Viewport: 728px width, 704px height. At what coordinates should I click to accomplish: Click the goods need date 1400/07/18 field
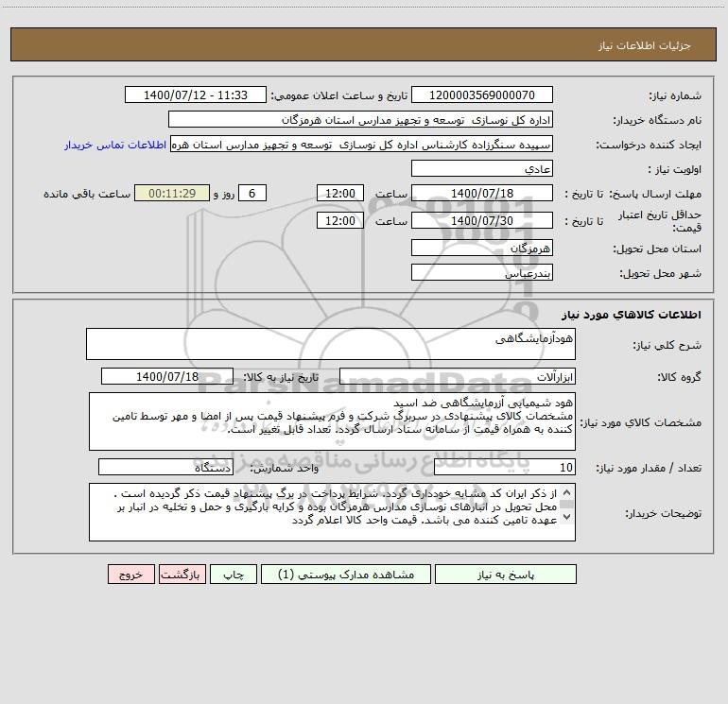pos(167,376)
